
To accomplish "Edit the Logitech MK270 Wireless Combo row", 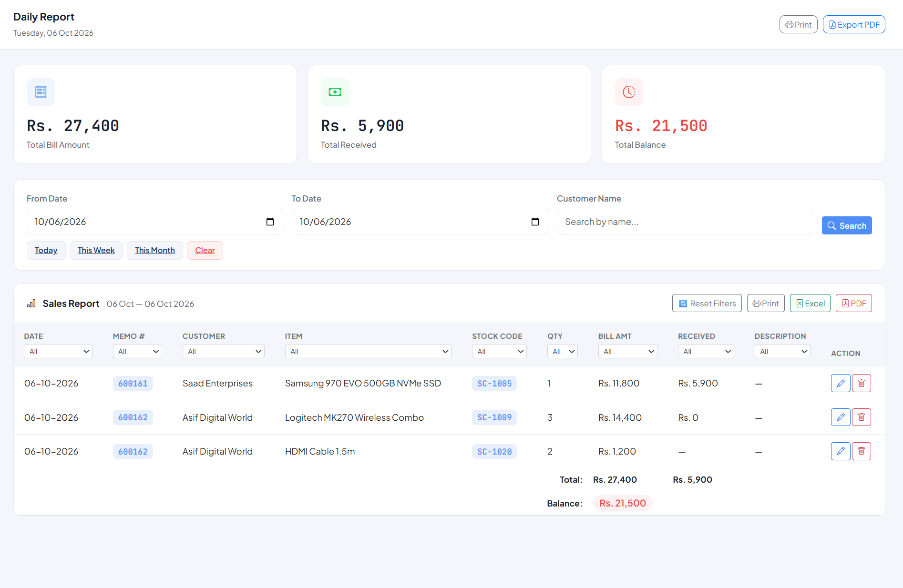I will pos(841,417).
